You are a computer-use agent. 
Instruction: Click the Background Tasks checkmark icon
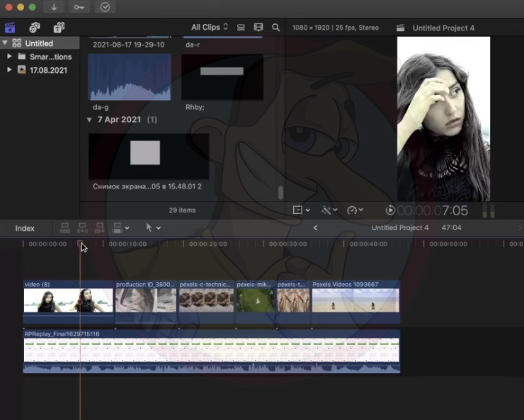click(105, 7)
